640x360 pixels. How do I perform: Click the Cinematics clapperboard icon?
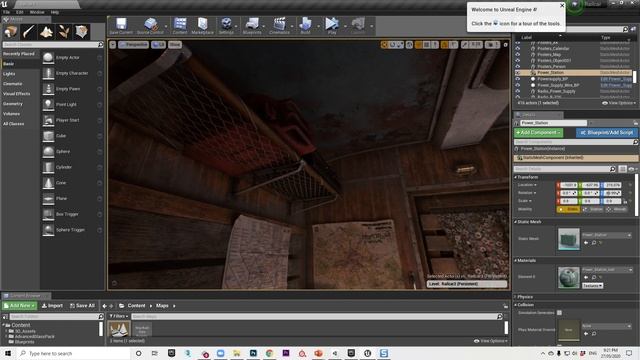click(x=279, y=26)
